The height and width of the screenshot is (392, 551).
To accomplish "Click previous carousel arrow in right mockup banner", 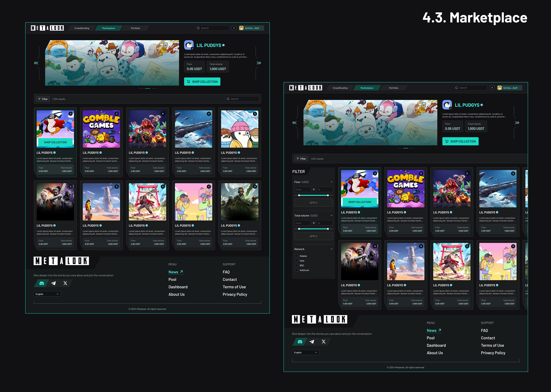I will pyautogui.click(x=294, y=123).
